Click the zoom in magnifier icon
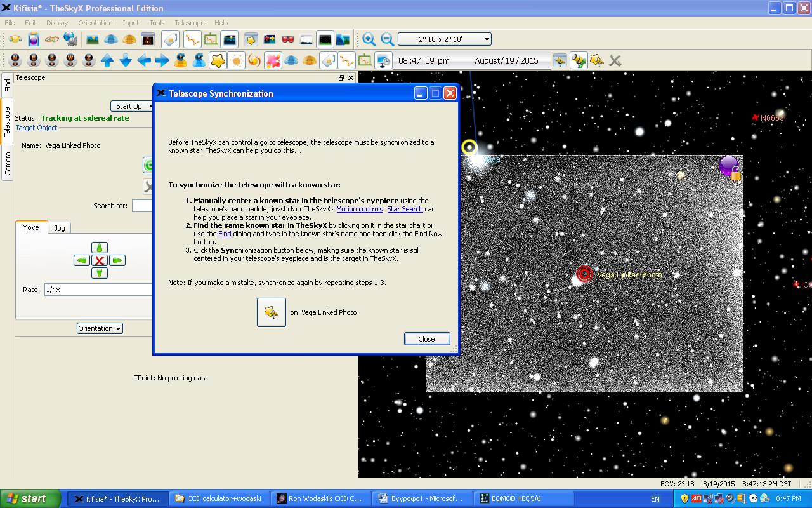 [x=369, y=39]
